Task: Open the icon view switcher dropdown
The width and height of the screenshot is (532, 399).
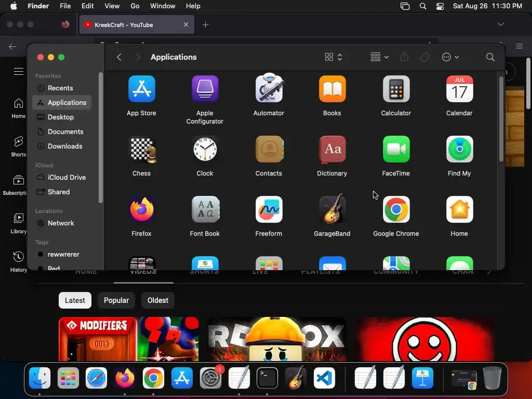Action: (334, 57)
